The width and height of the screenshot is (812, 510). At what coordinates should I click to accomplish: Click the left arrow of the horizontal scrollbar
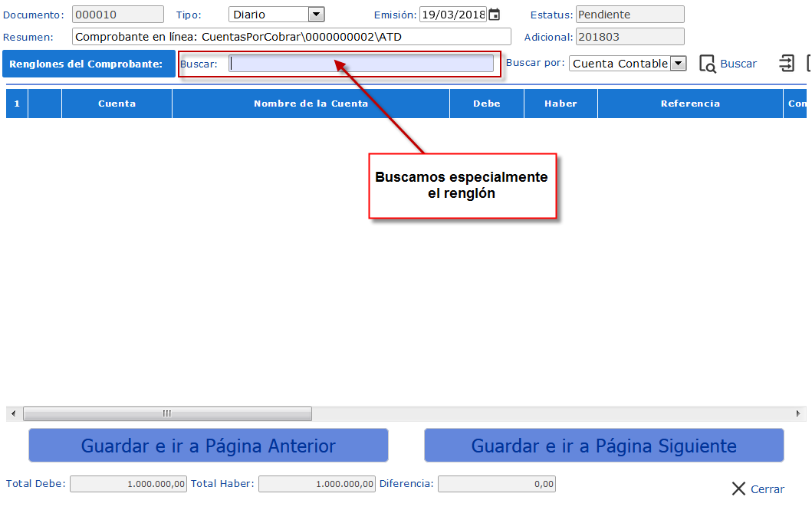12,413
